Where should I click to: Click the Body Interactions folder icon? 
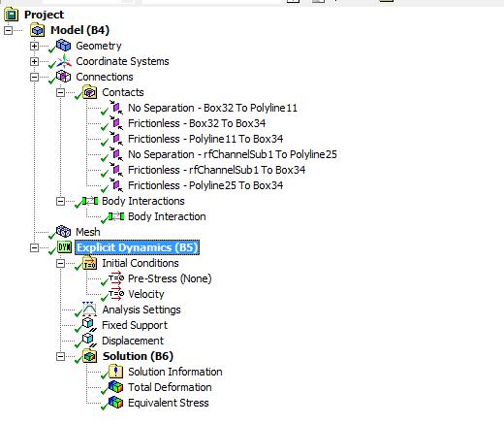[90, 201]
